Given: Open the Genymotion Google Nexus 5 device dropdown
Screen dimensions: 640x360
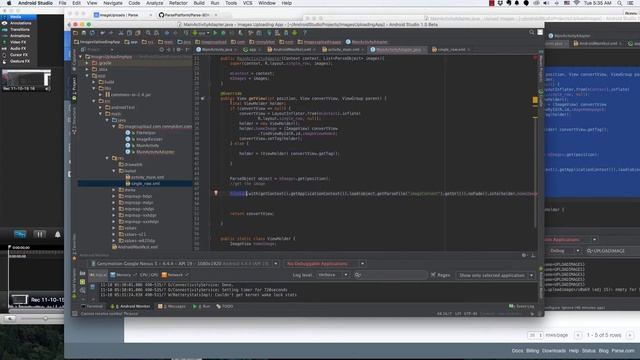Looking at the screenshot, I should coord(184,264).
